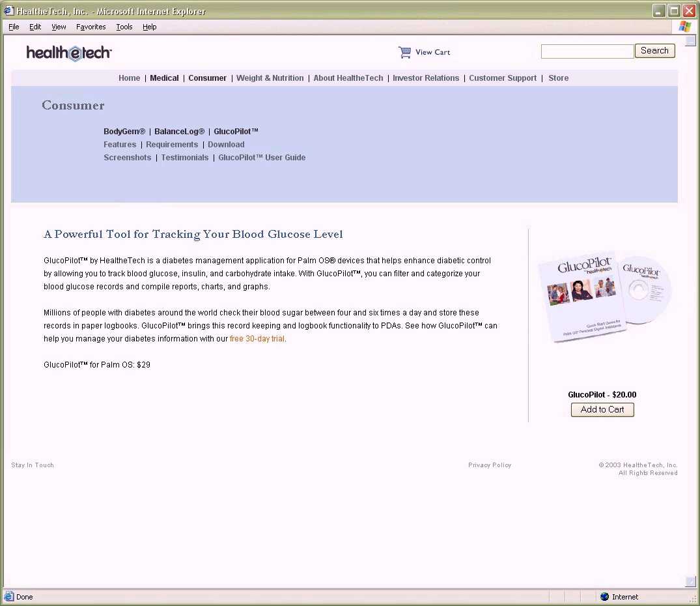Image resolution: width=700 pixels, height=606 pixels.
Task: Focus the site search text field
Action: [587, 51]
